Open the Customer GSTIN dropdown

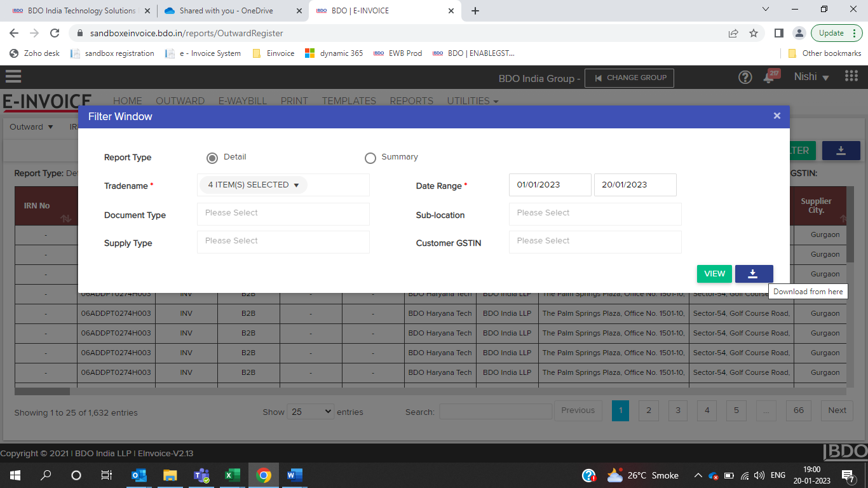pyautogui.click(x=595, y=241)
